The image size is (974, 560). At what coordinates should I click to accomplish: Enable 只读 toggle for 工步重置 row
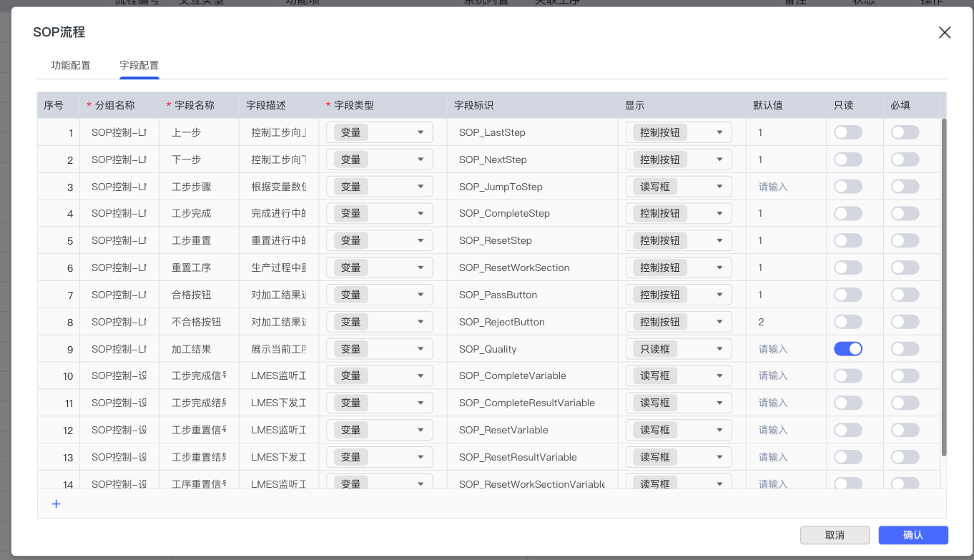pos(847,240)
